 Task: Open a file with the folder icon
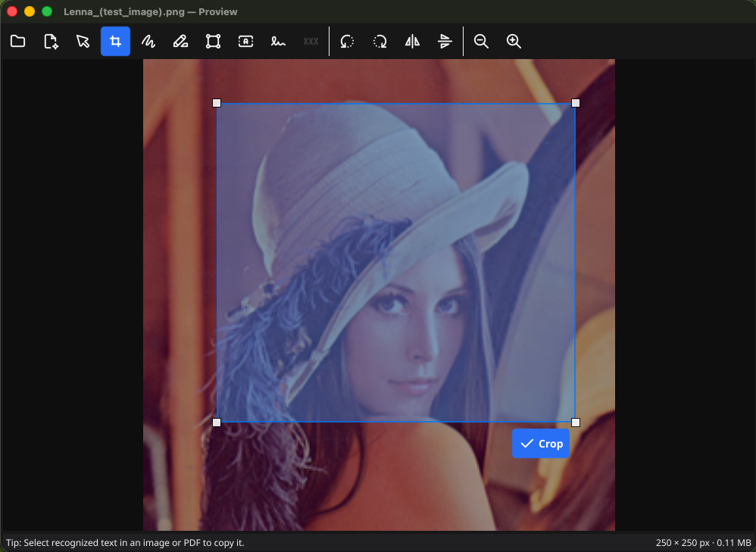[x=18, y=42]
